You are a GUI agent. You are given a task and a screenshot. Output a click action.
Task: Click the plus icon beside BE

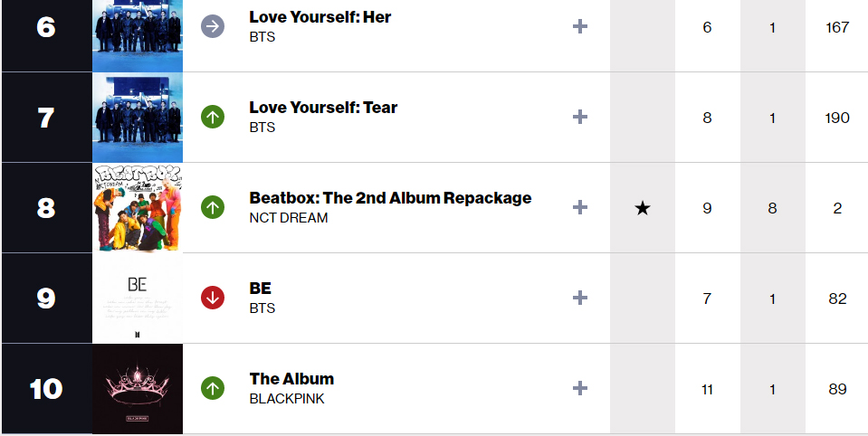point(579,298)
